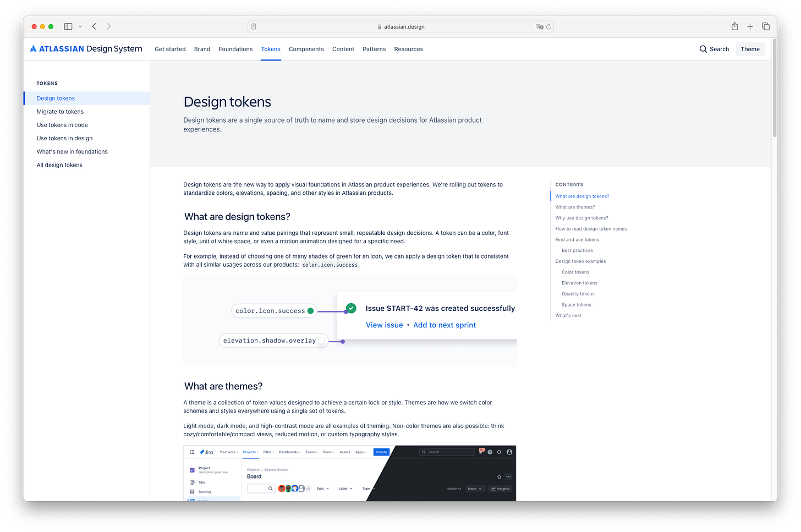Jump to Find and use tokens in contents

click(x=577, y=240)
